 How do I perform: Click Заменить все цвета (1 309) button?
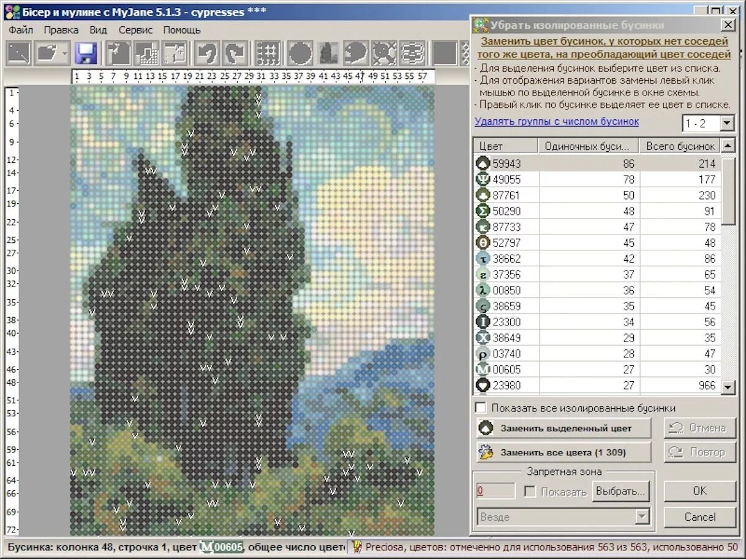(563, 453)
